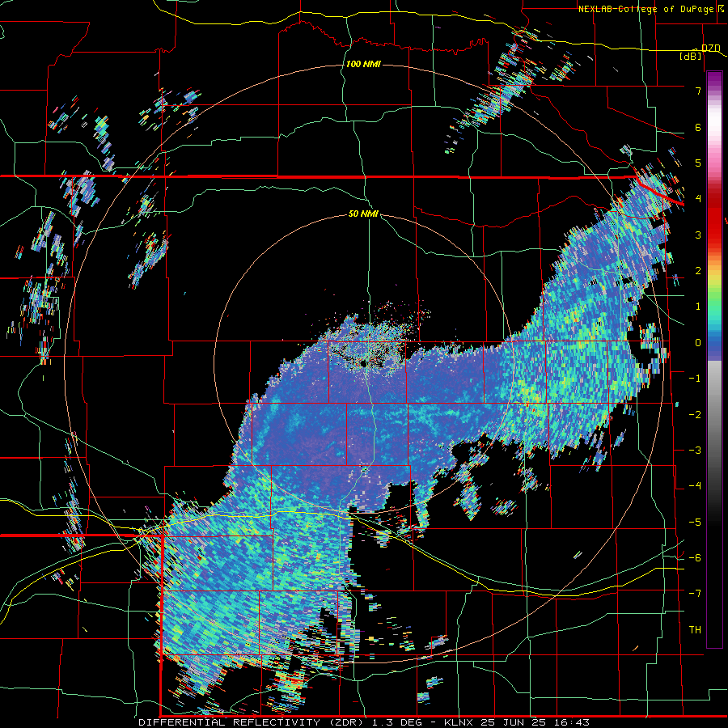Click the '-7' value on the dB scale
The image size is (728, 728).
(695, 594)
